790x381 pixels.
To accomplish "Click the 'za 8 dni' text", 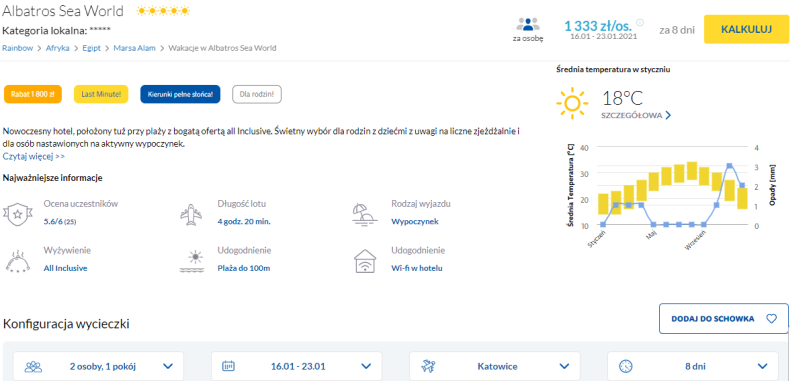I will point(677,30).
